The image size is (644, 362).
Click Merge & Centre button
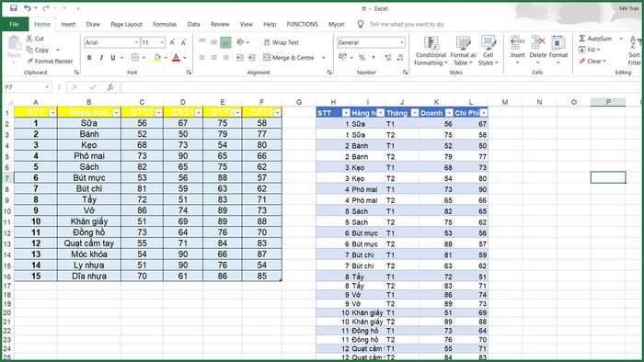click(x=289, y=58)
